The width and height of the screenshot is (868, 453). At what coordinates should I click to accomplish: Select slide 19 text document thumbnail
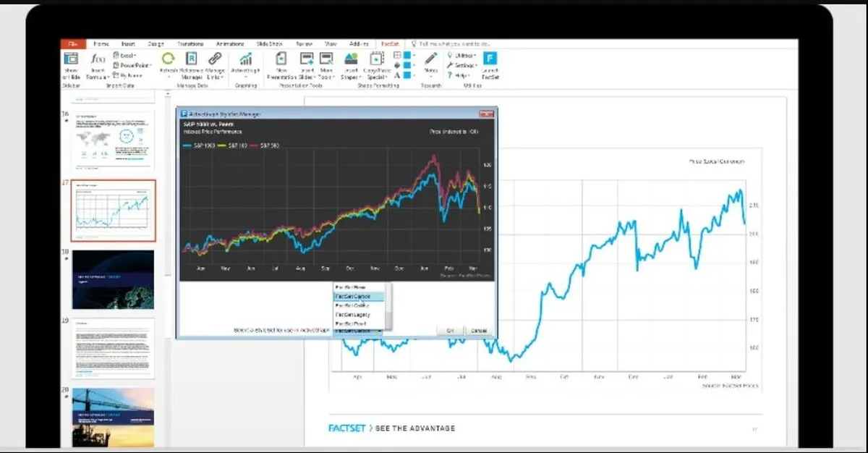(x=113, y=348)
